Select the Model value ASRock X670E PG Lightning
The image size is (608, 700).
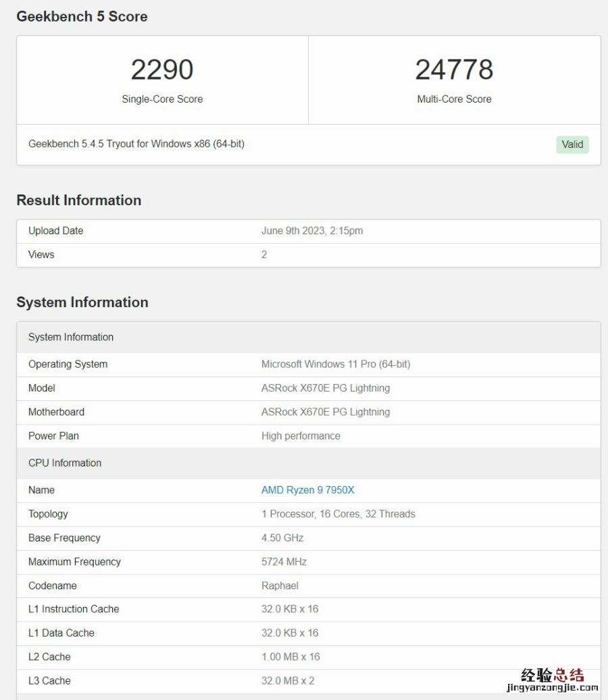tap(326, 388)
